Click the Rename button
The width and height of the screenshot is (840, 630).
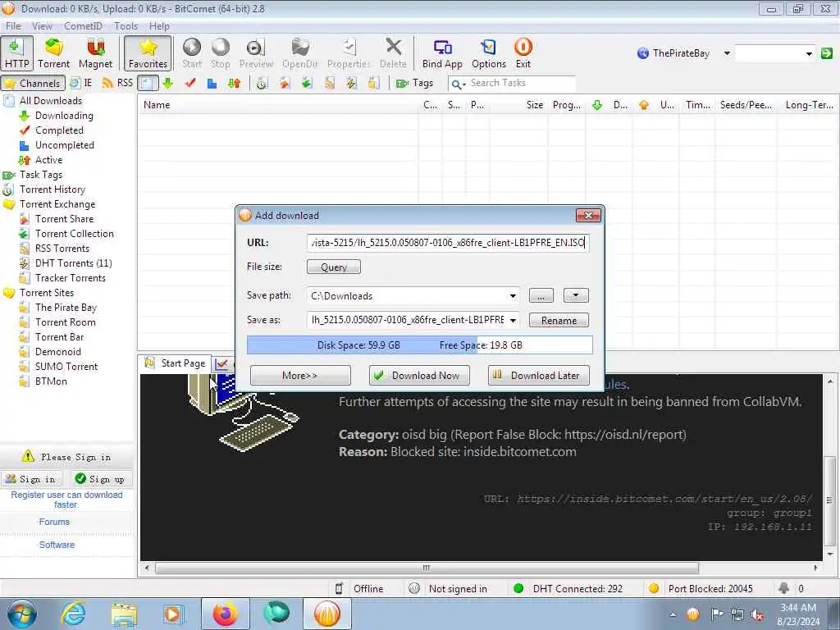pyautogui.click(x=559, y=321)
